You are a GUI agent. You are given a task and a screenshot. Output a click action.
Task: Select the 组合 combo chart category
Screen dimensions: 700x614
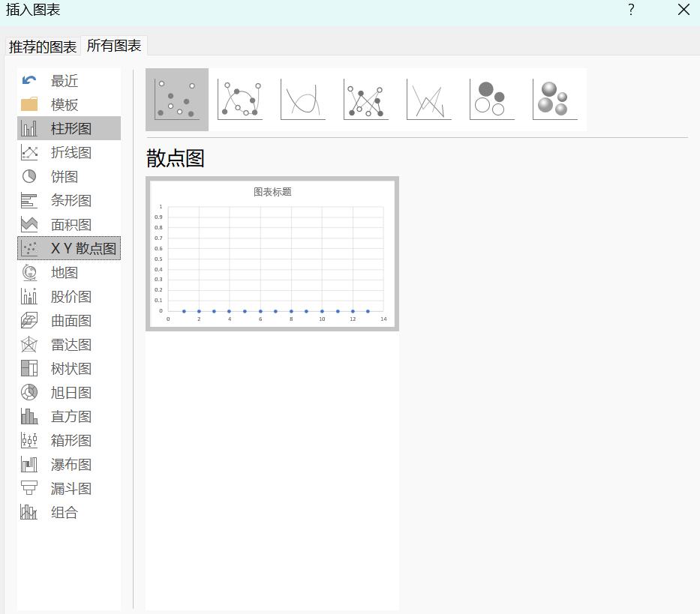69,512
